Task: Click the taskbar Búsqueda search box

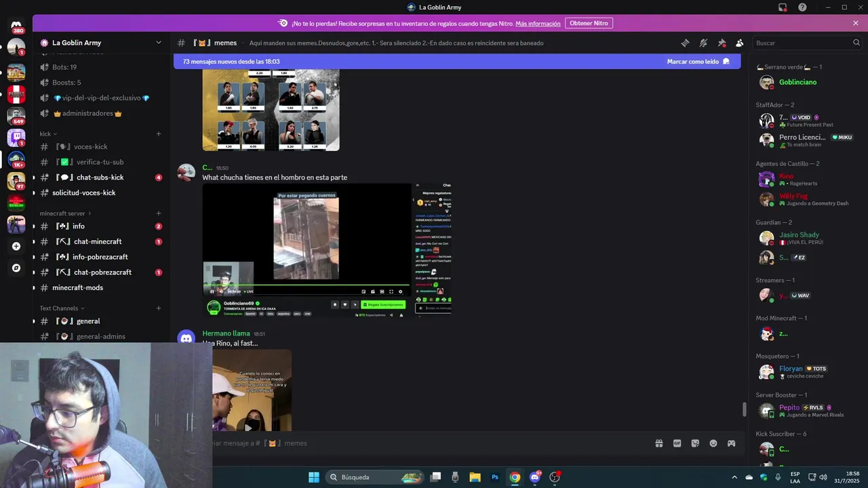Action: tap(375, 477)
